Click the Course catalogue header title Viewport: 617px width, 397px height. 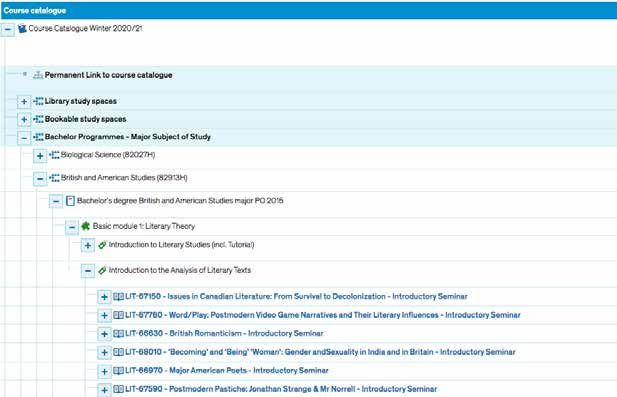coord(35,11)
